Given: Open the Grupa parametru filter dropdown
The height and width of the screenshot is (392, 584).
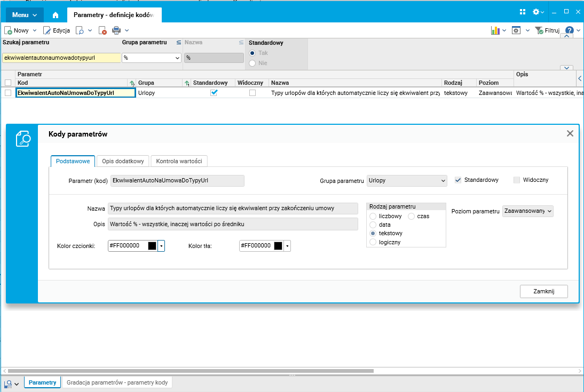Looking at the screenshot, I should [151, 58].
